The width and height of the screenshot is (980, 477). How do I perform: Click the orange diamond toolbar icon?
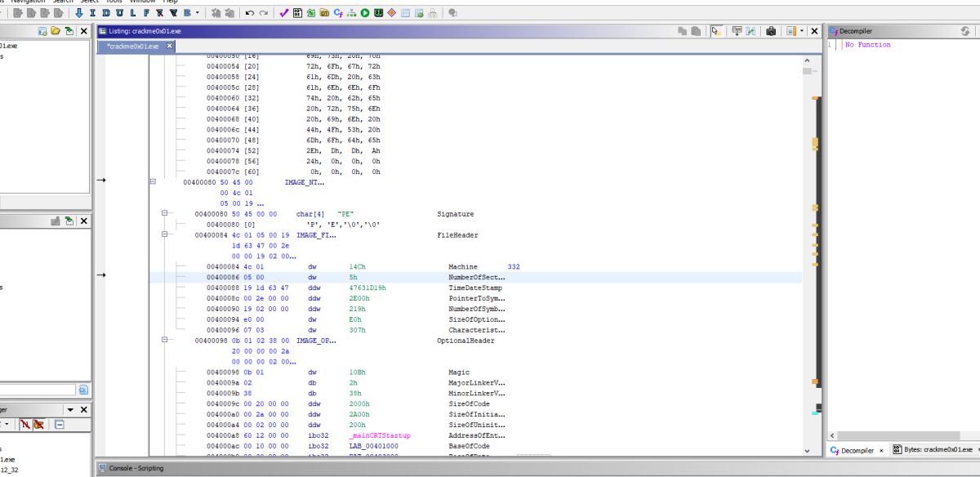(x=391, y=13)
